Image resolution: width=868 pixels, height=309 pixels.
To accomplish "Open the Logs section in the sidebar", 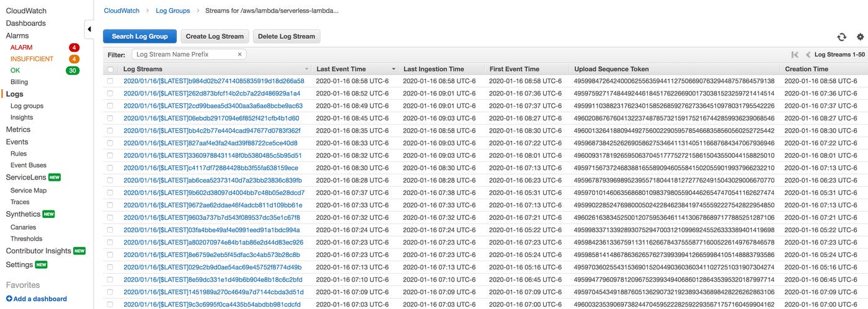I will point(14,94).
